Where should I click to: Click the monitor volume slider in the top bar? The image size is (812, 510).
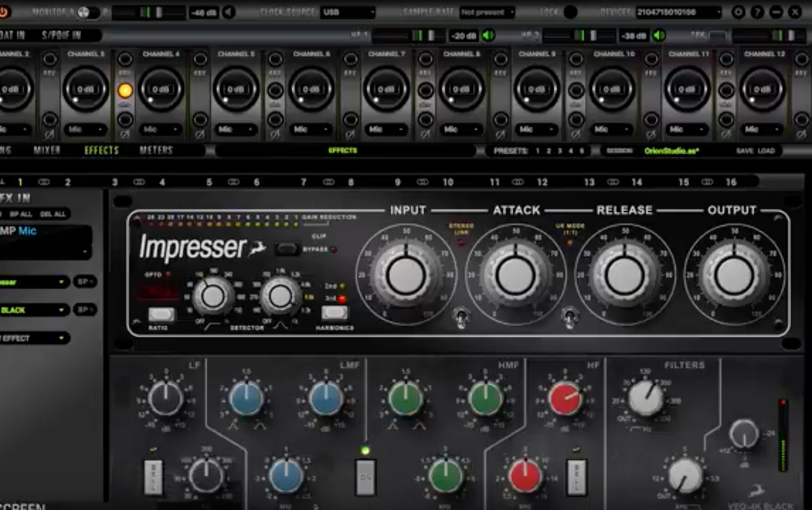coord(149,12)
